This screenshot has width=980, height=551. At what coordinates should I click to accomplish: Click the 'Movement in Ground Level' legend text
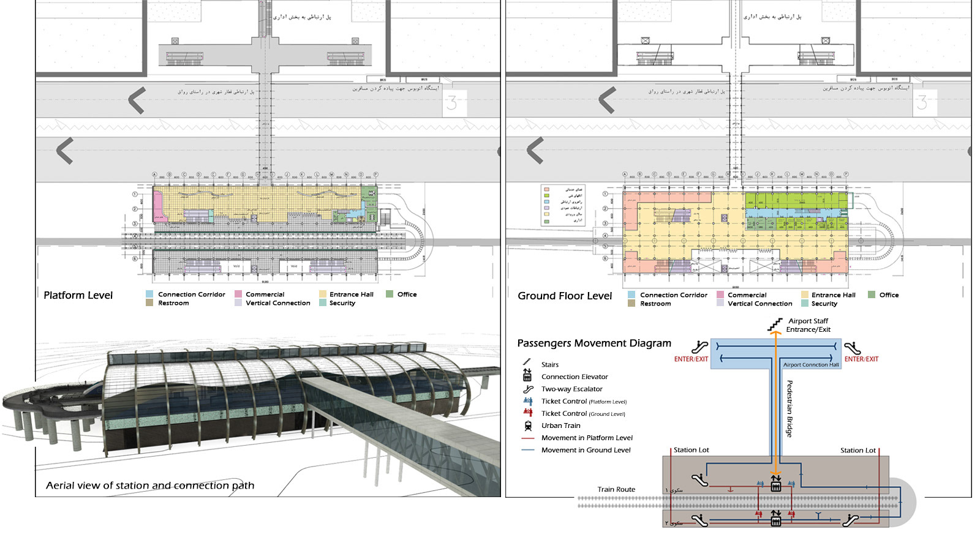coord(586,450)
